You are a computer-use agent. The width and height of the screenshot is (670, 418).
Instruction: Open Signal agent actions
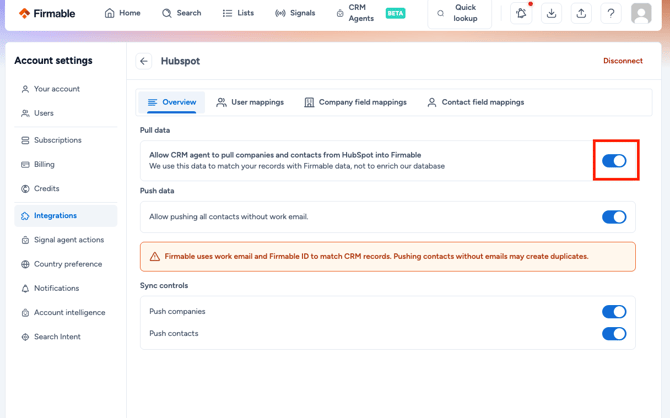click(66, 240)
